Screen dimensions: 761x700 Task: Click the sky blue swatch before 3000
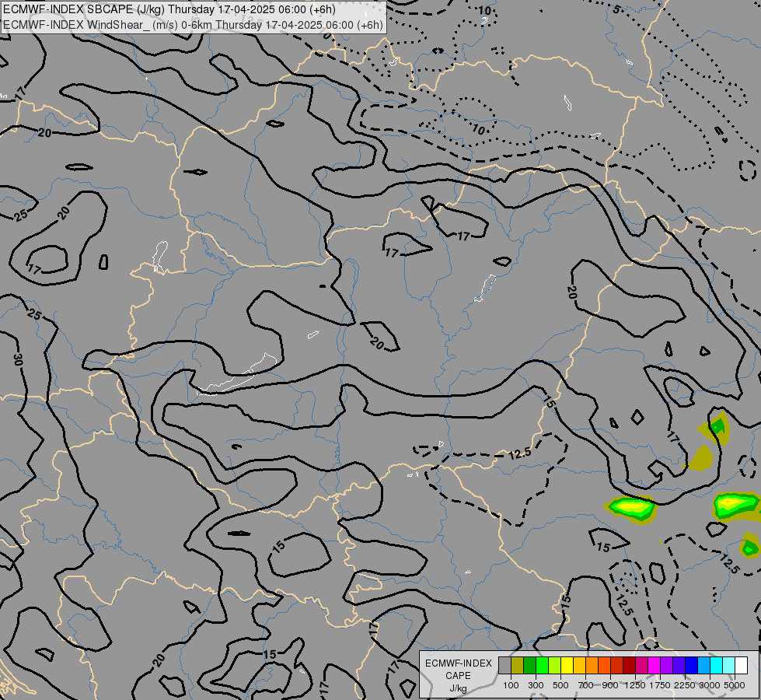point(703,666)
